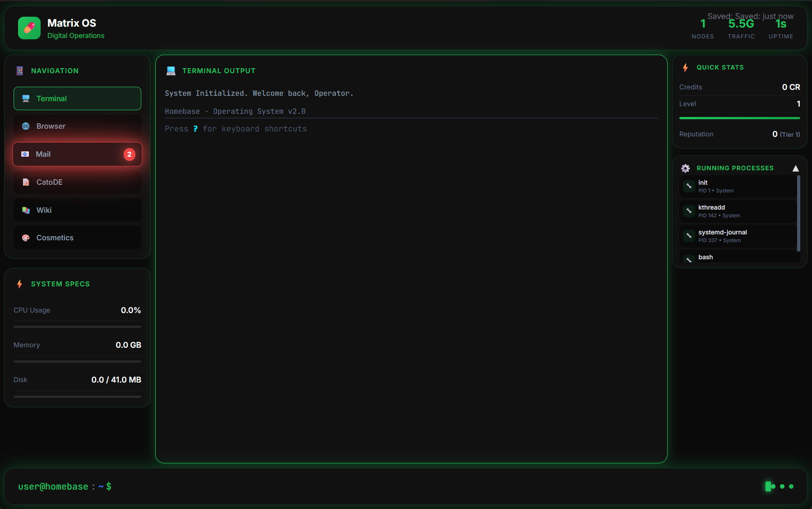812x509 pixels.
Task: Click the unread count badge showing 2
Action: tap(130, 154)
